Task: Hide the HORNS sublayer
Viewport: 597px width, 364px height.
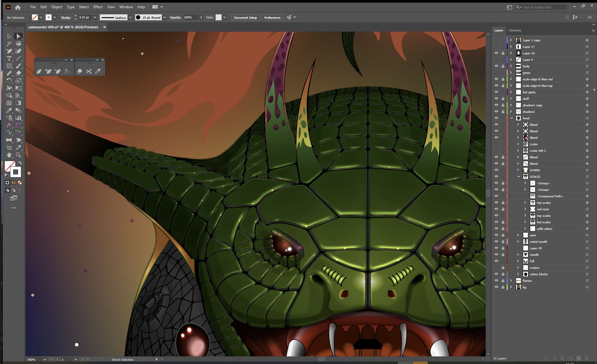Action: 496,170
